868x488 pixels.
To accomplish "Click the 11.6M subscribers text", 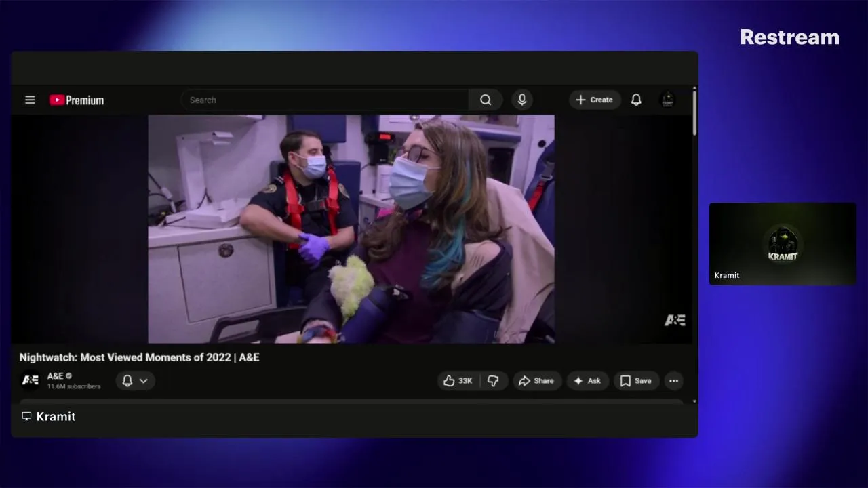I will coord(73,386).
